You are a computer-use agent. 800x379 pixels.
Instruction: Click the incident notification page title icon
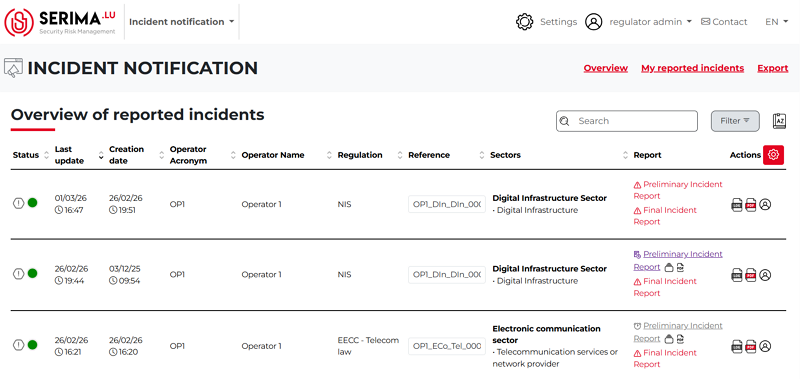(x=14, y=68)
